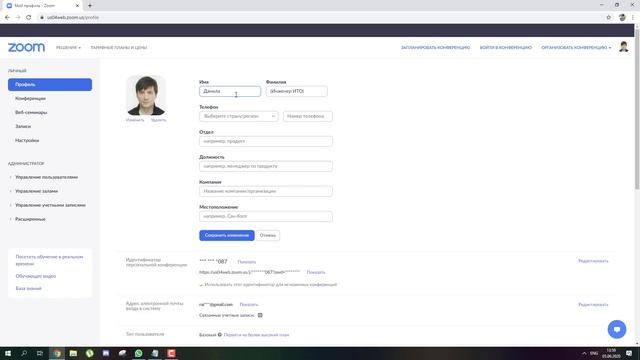The height and width of the screenshot is (360, 640).
Task: Click into the Компания input field
Action: coord(266,191)
